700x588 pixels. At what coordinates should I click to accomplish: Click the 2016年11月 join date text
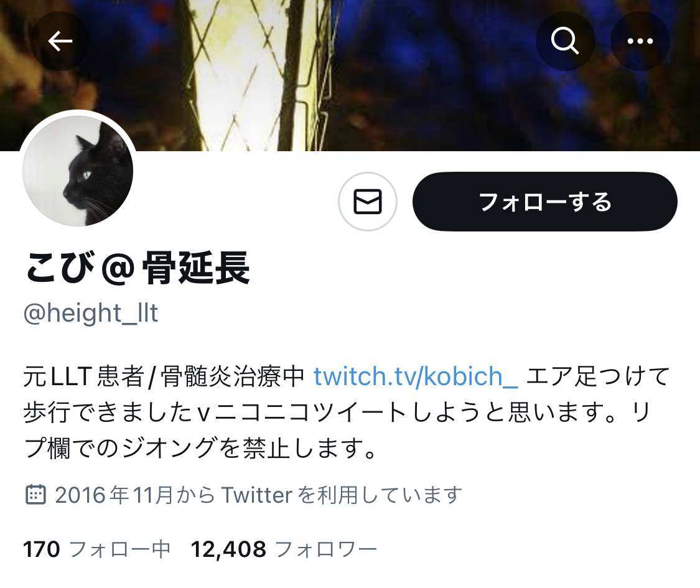(x=114, y=495)
